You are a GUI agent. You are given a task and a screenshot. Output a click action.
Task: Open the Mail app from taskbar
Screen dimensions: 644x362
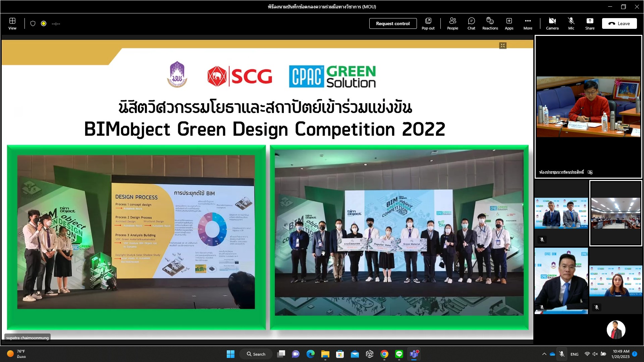(x=355, y=354)
